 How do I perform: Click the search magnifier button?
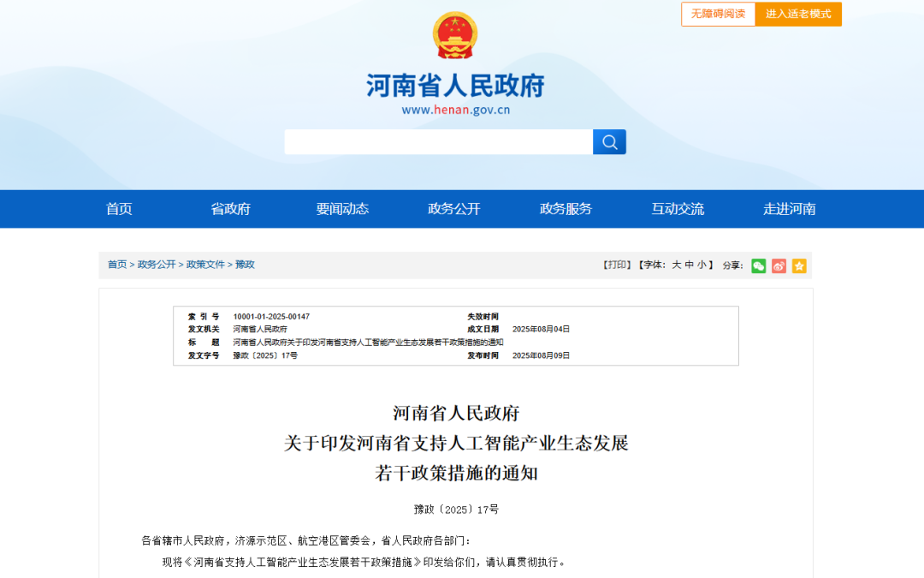tap(609, 142)
